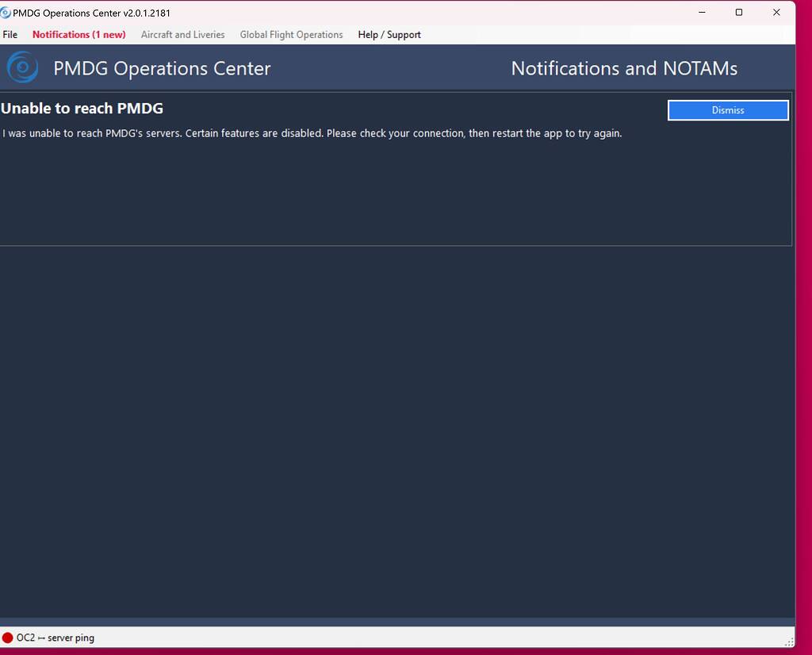
Task: Click the status bar at the bottom
Action: click(396, 637)
